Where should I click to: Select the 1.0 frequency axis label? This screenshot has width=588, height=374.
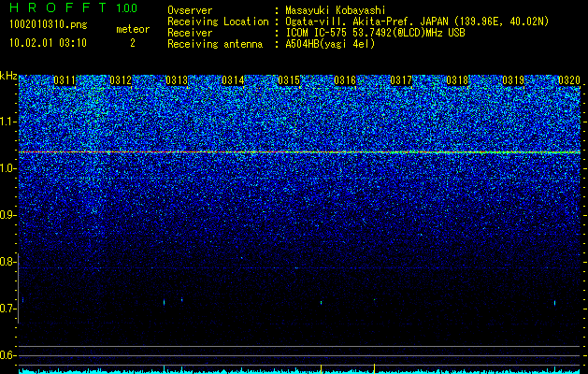[7, 168]
